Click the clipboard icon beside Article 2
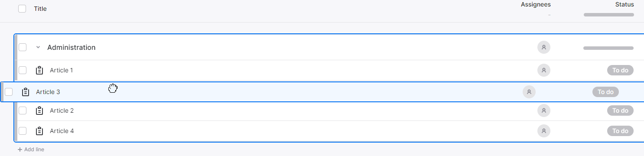This screenshot has width=644, height=156. click(x=39, y=110)
